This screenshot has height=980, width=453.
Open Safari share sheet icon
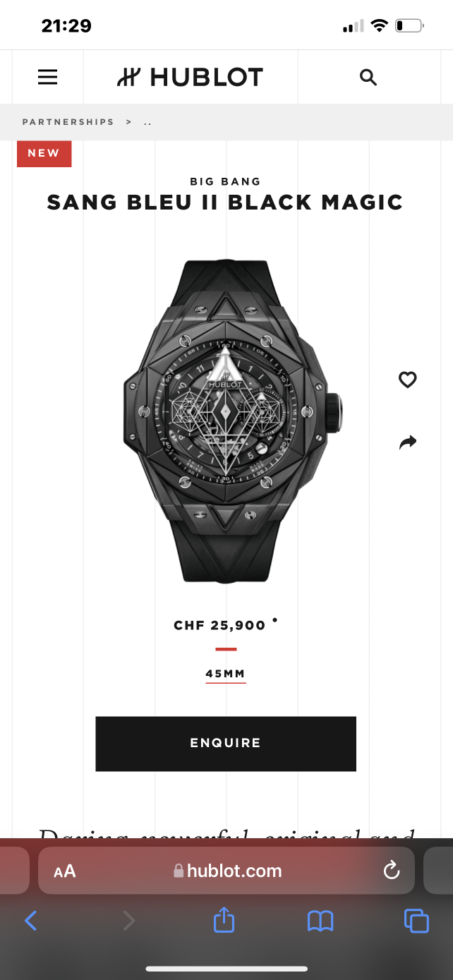[224, 920]
